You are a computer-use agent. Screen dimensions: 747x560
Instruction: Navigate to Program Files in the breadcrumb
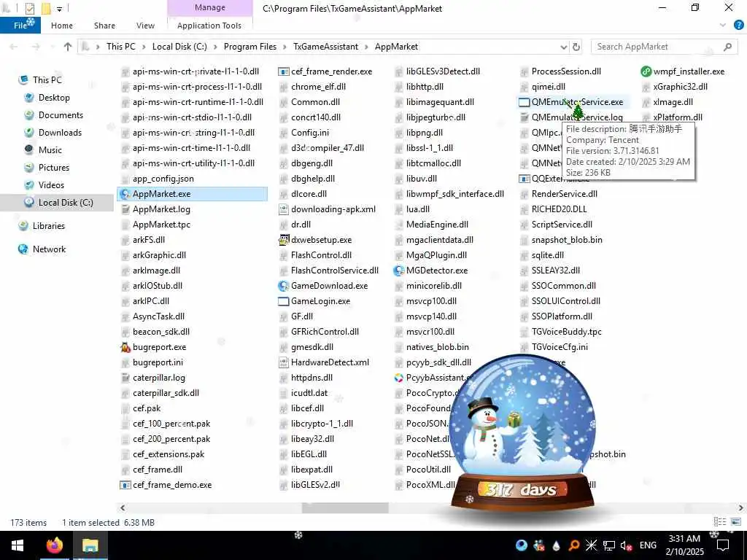click(250, 47)
